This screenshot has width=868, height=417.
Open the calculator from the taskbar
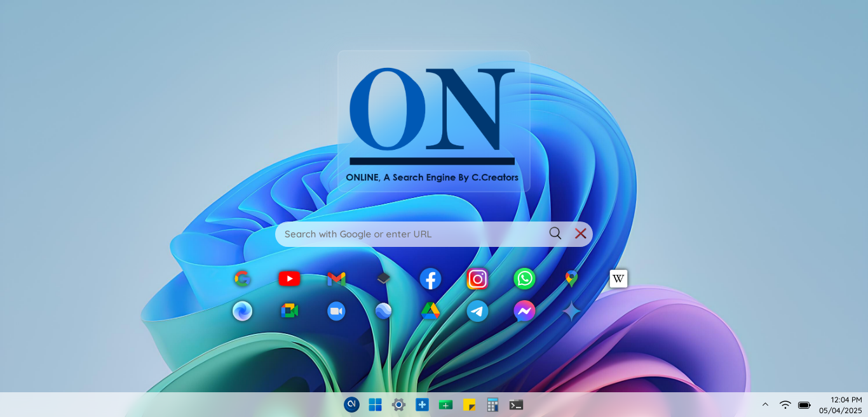tap(492, 405)
